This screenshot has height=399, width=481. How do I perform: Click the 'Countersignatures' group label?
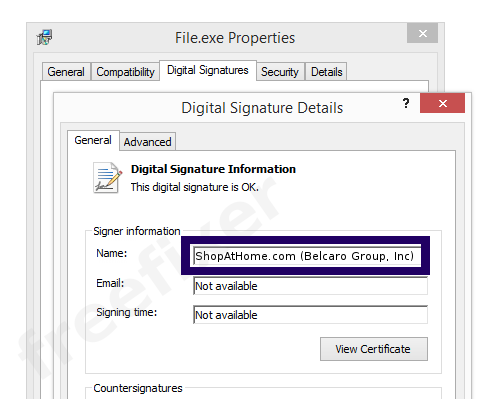138,388
